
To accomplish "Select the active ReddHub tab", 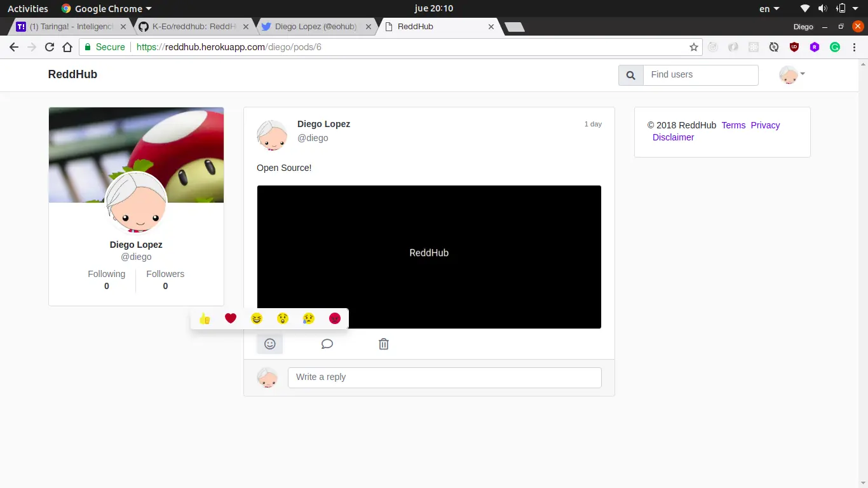I will [438, 27].
